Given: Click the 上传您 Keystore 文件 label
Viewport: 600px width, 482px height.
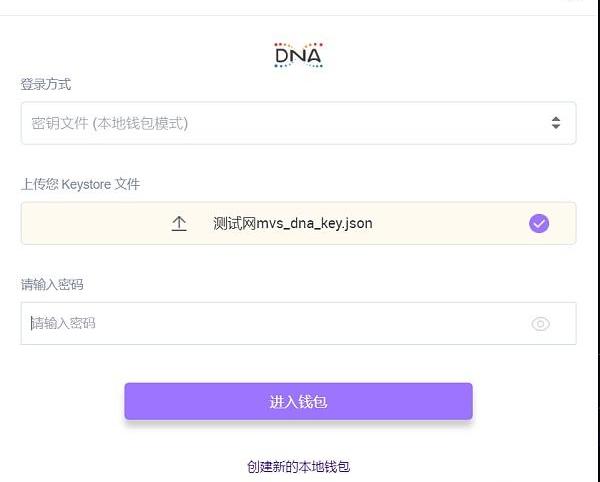Looking at the screenshot, I should (x=80, y=184).
